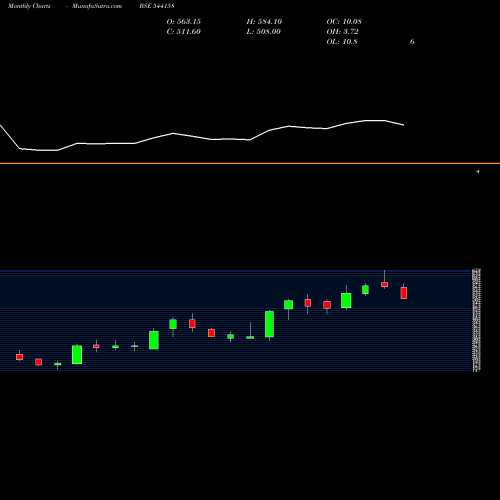500x500 pixels.
Task: Select the high value "H: 584.10"
Action: [x=264, y=22]
